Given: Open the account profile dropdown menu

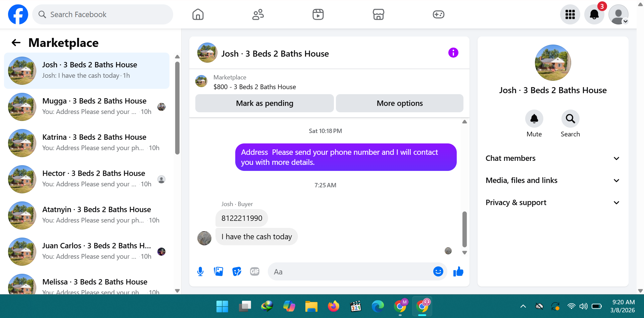Looking at the screenshot, I should coord(618,14).
